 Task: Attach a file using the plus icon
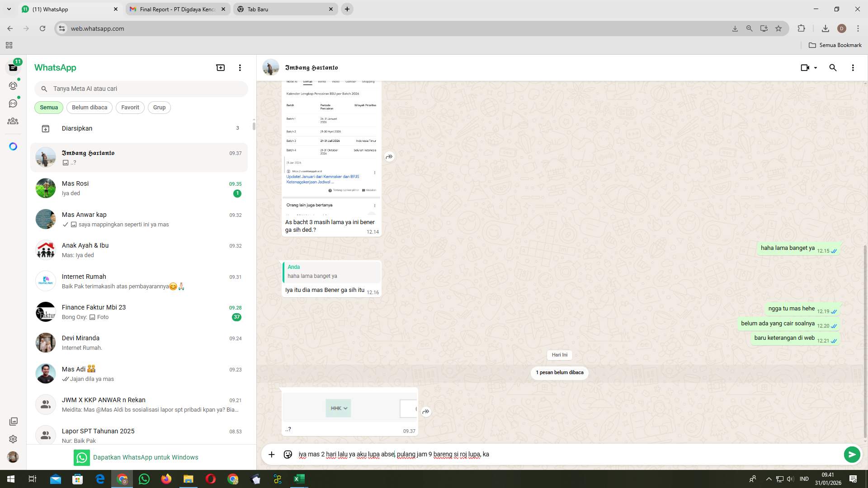pyautogui.click(x=271, y=454)
